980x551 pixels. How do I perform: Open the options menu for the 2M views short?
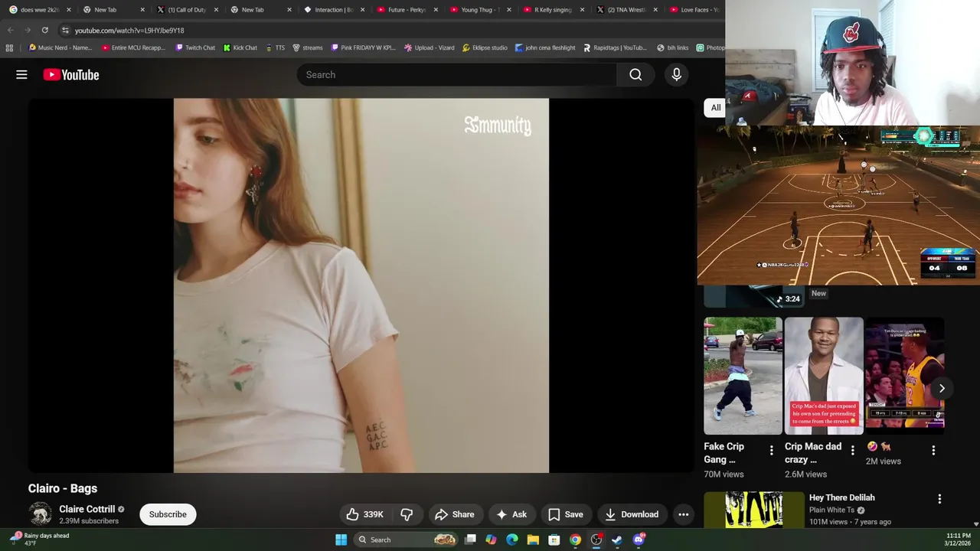pyautogui.click(x=933, y=451)
